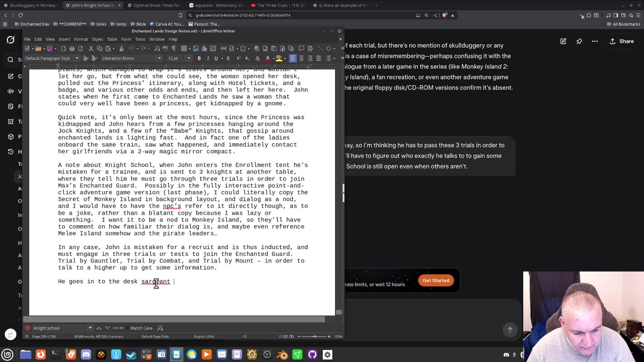Toggle Formatting Marks pilcrow icon
Viewport: 644px width, 362px height.
tap(174, 48)
